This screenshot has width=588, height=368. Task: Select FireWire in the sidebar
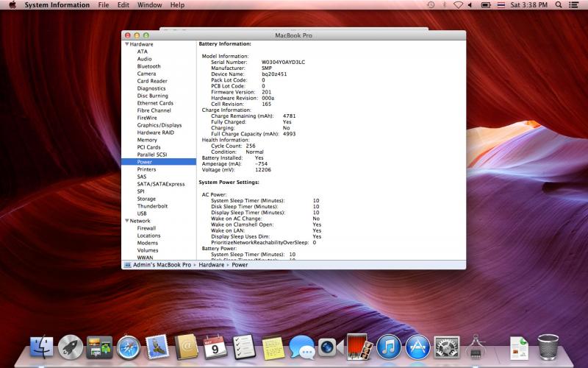(147, 118)
